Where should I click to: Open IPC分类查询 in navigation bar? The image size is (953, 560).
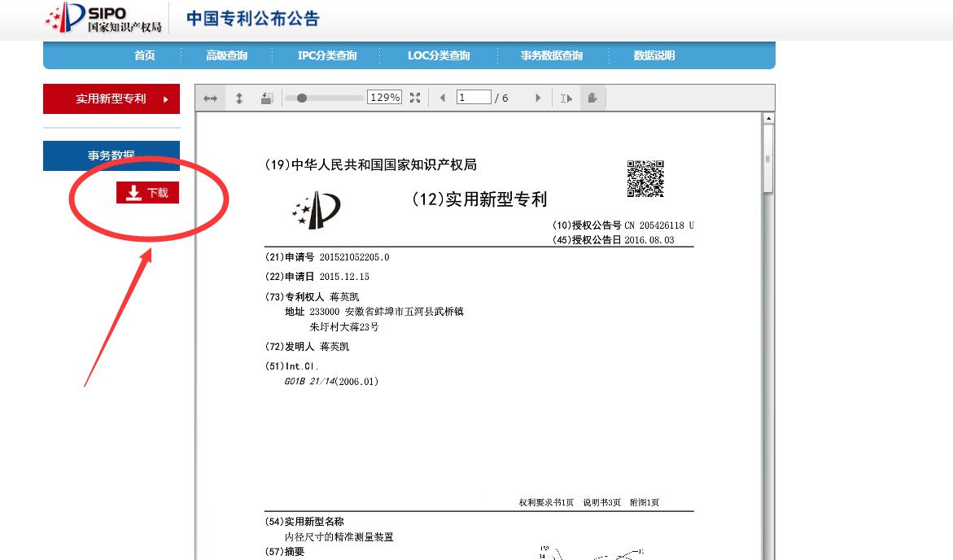(x=327, y=55)
